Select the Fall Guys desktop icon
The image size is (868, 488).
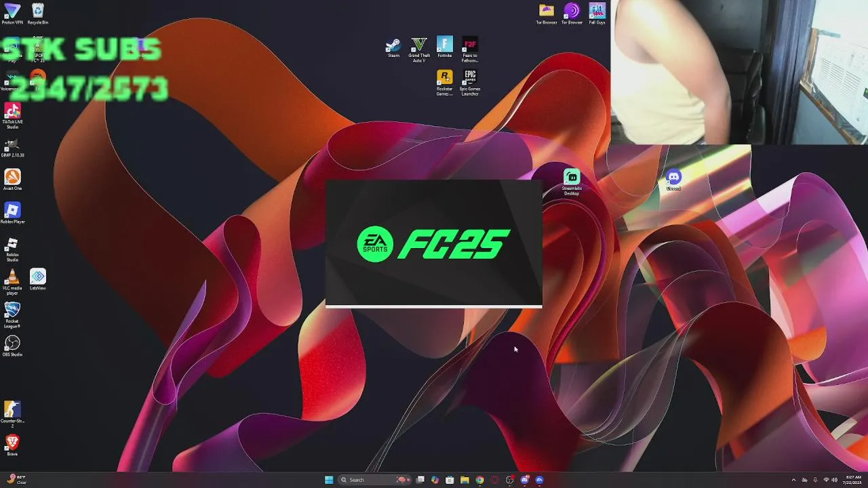pos(597,14)
